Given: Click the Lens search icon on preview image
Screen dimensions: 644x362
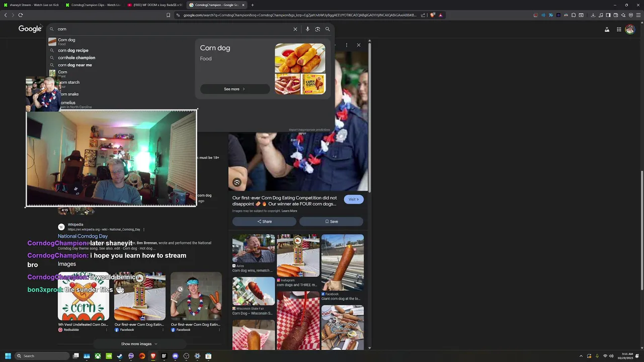Looking at the screenshot, I should 237,183.
